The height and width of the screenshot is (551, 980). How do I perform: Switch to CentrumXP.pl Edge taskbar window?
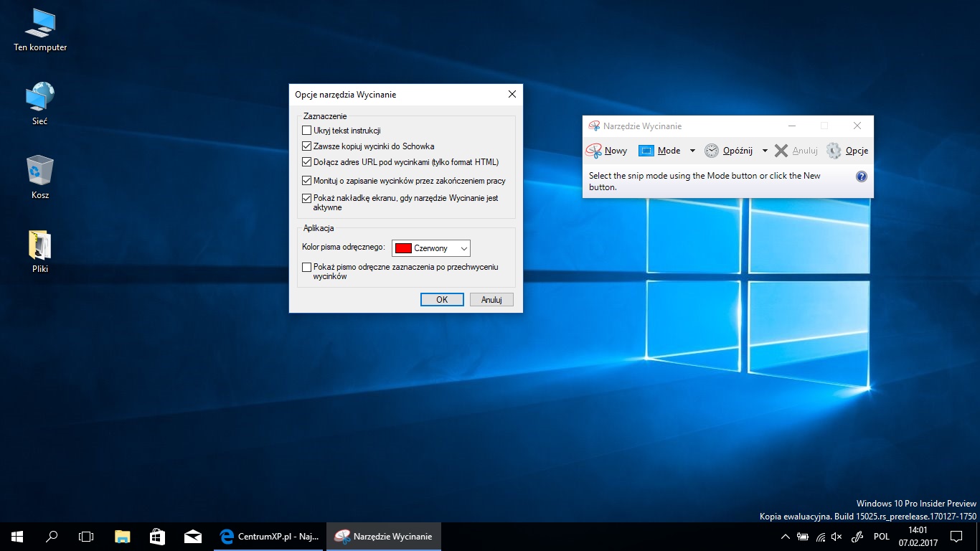pyautogui.click(x=270, y=536)
